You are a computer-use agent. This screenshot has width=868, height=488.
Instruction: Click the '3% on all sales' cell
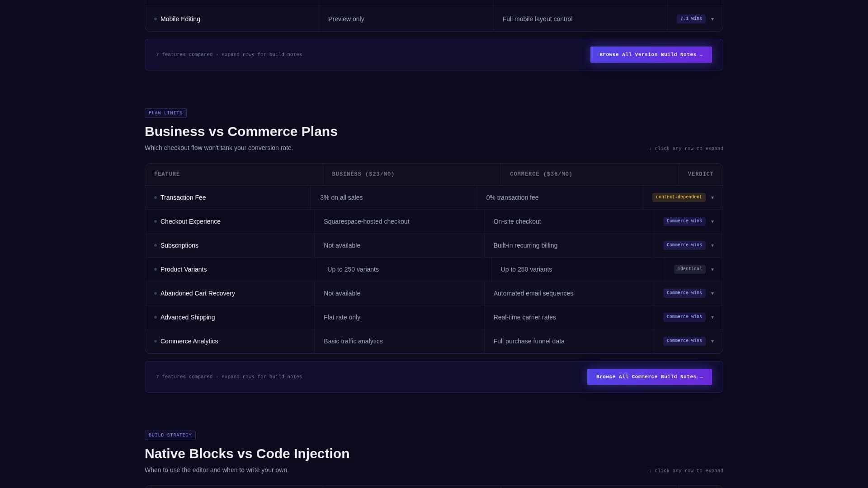click(394, 197)
